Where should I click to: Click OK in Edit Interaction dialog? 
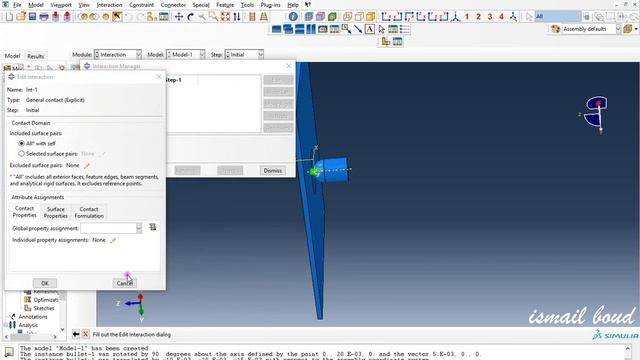point(45,283)
